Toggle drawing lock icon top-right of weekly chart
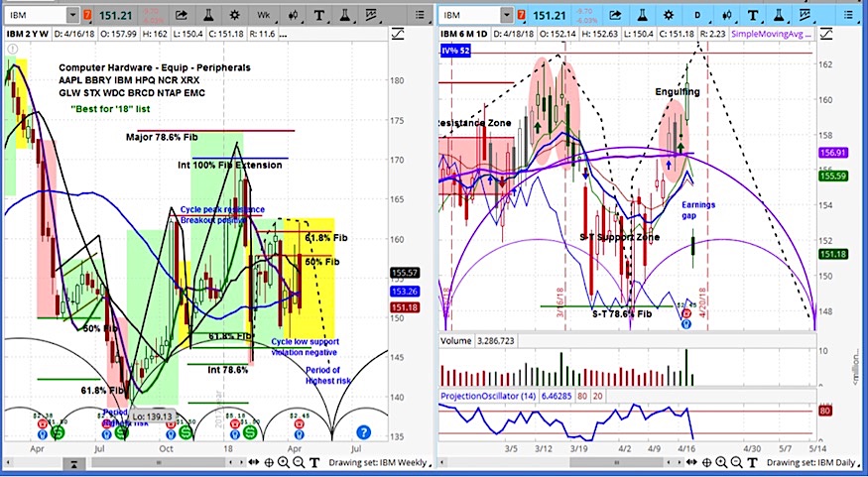The width and height of the screenshot is (868, 477). pyautogui.click(x=397, y=35)
